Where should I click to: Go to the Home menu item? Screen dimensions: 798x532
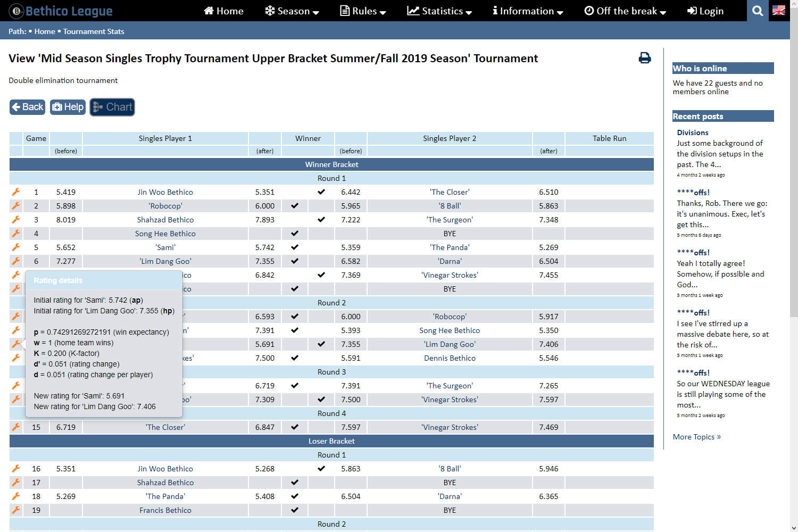click(x=223, y=11)
